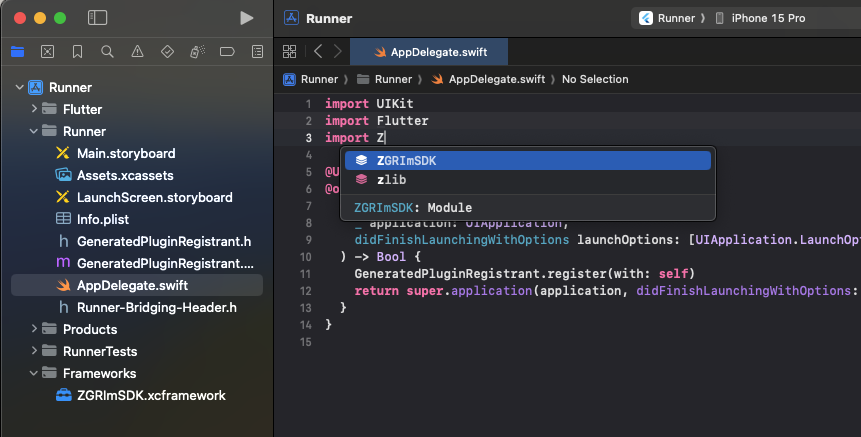Image resolution: width=861 pixels, height=437 pixels.
Task: Choose ZGRImSDK from autocomplete suggestions
Action: pos(528,160)
